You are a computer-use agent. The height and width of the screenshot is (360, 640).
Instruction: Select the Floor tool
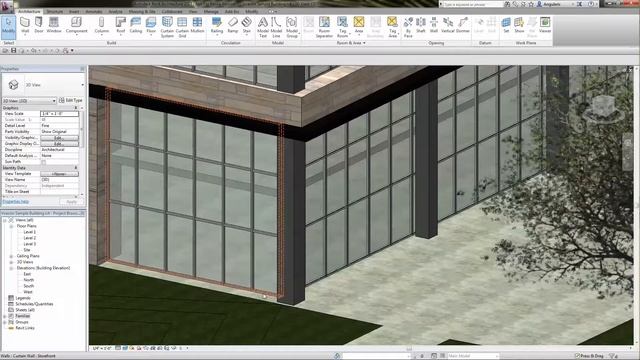(151, 26)
